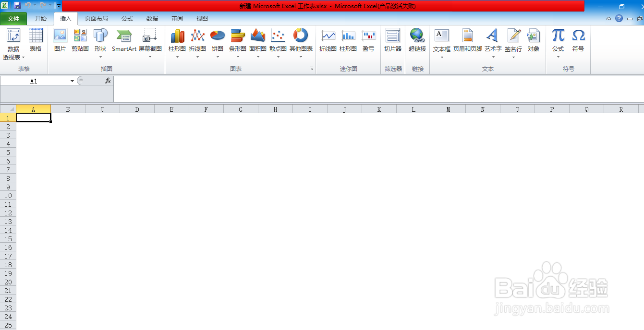The image size is (644, 330).
Task: Open Customize Quick Access Toolbar dropdown
Action: (59, 6)
